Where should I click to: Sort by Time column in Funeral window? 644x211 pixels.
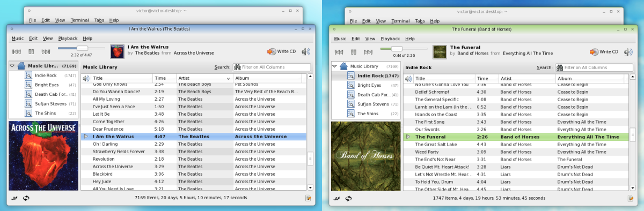click(487, 78)
